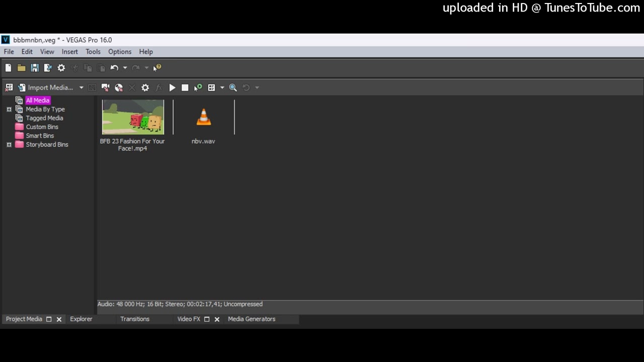Viewport: 644px width, 362px height.
Task: Close the Project Media tab
Action: pos(59,319)
